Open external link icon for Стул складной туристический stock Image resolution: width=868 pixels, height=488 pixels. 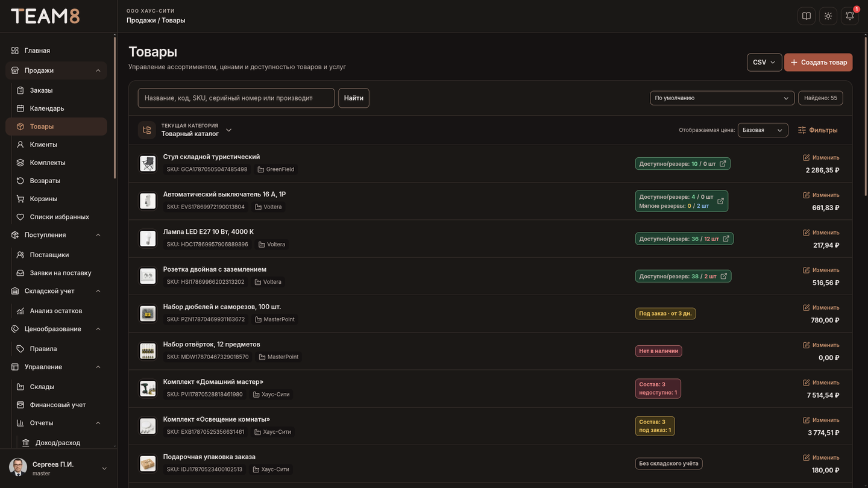tap(723, 164)
